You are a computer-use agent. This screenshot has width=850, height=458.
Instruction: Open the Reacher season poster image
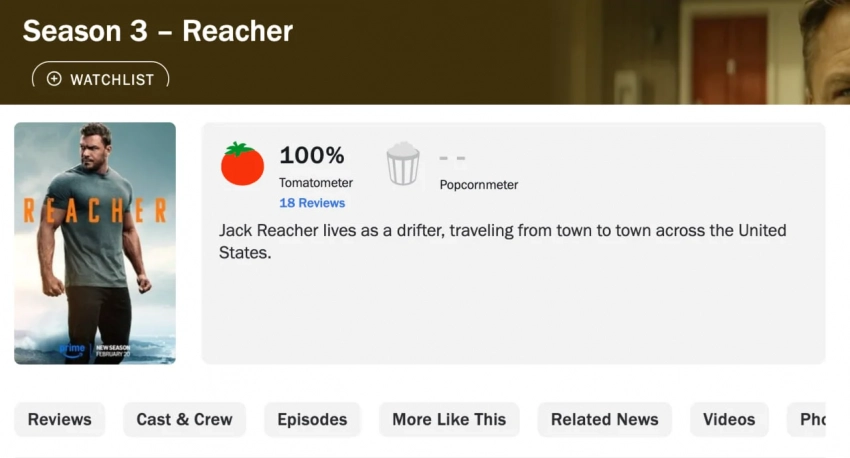95,243
